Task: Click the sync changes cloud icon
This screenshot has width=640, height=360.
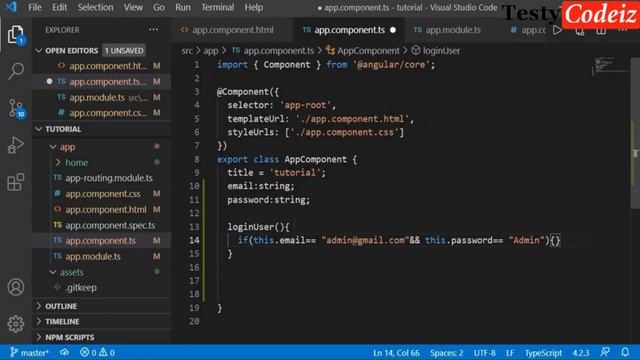Action: coord(64,352)
